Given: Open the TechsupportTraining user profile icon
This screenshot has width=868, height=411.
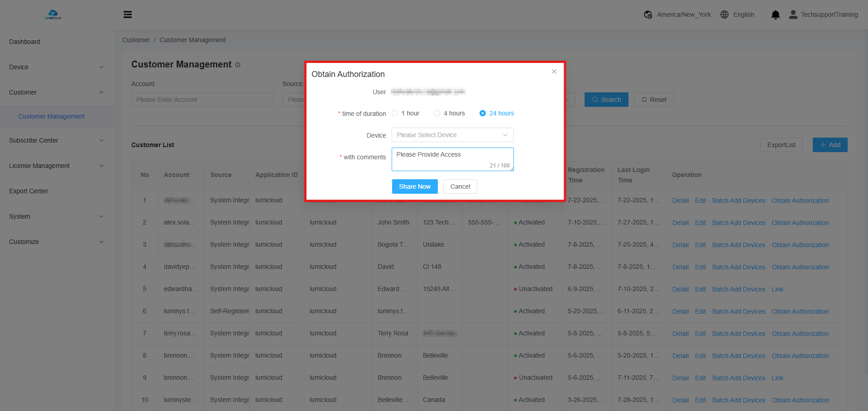Looking at the screenshot, I should (x=793, y=14).
